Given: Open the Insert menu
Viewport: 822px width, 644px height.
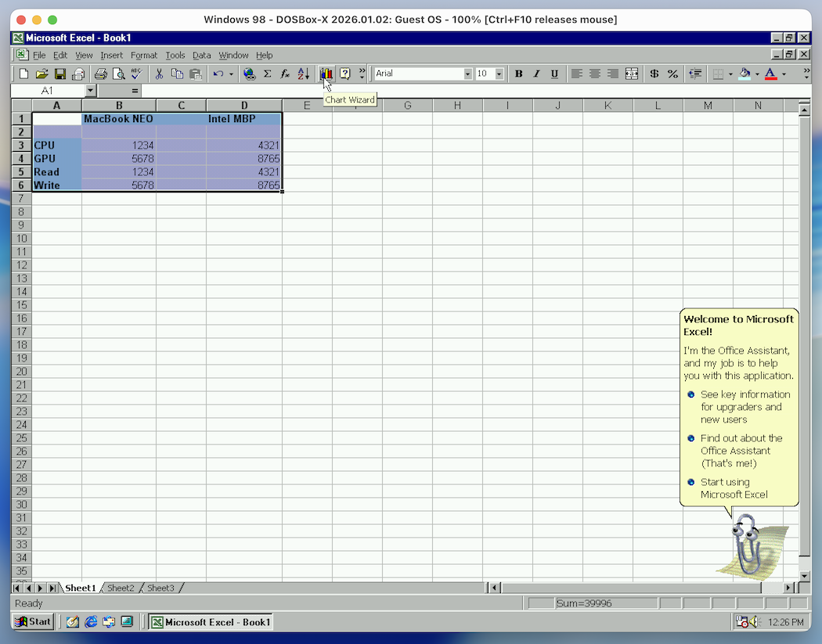Looking at the screenshot, I should tap(112, 55).
